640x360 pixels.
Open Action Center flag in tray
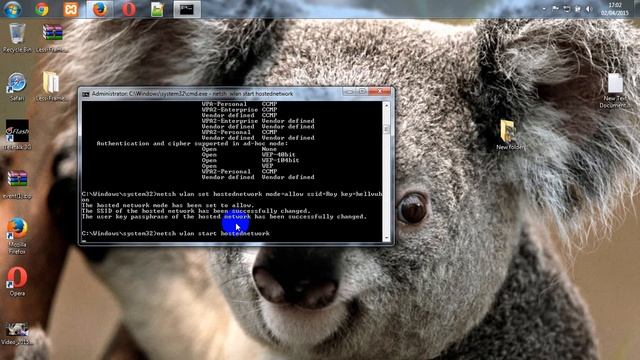coord(556,9)
